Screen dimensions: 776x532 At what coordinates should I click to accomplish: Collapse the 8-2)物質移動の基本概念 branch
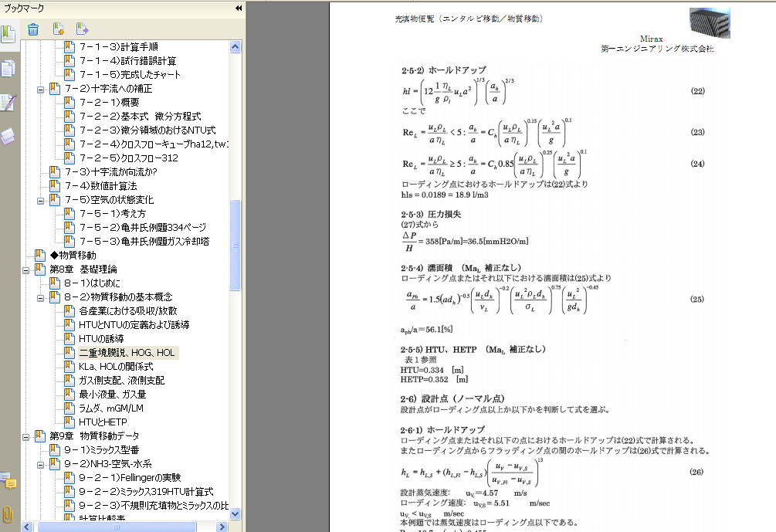(41, 298)
